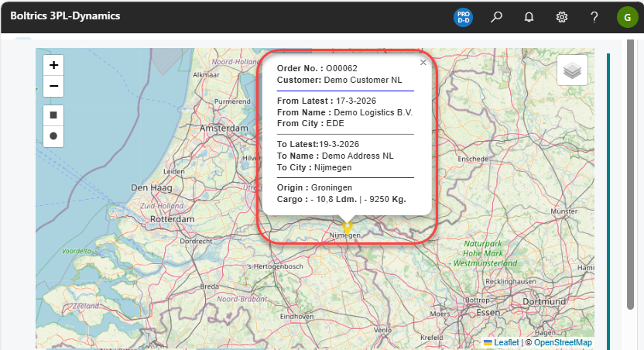This screenshot has height=350, width=644.
Task: Zoom out of the map
Action: 53,86
